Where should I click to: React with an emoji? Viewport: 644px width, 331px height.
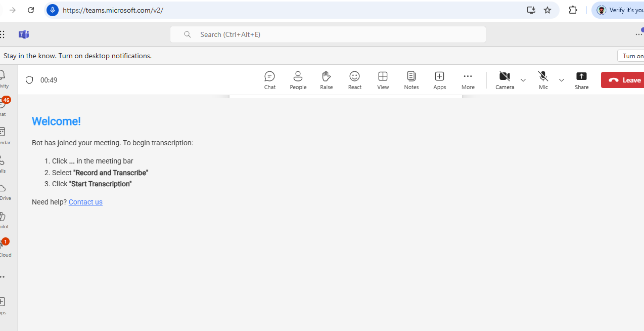[x=354, y=79]
